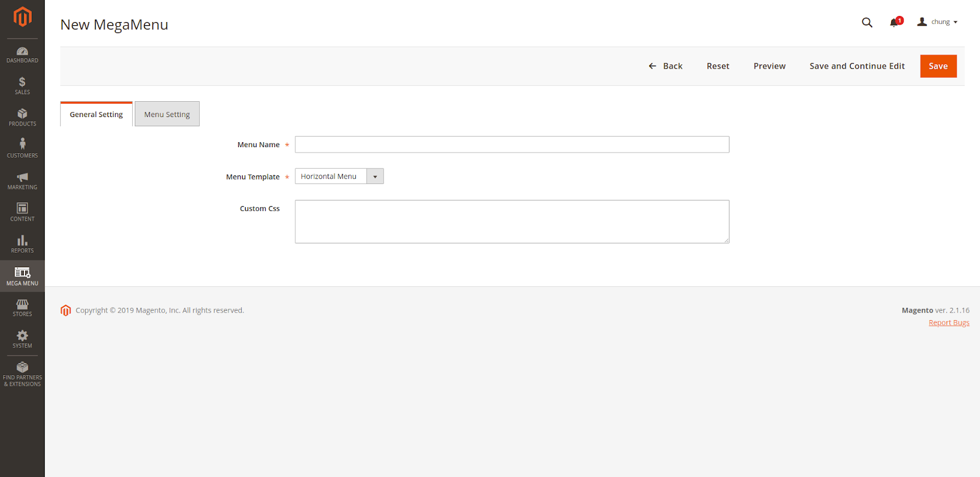Open the Stores sidebar menu
Image resolution: width=980 pixels, height=477 pixels.
coord(22,308)
